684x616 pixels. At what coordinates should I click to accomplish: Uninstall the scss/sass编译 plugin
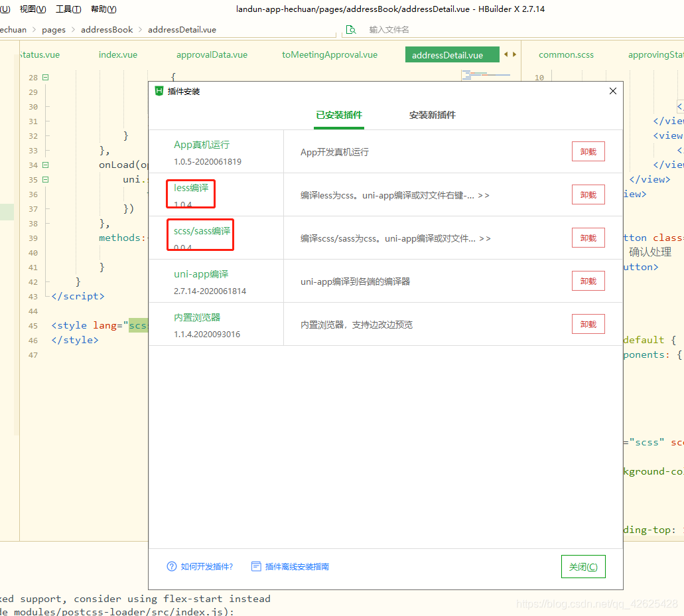pyautogui.click(x=588, y=238)
